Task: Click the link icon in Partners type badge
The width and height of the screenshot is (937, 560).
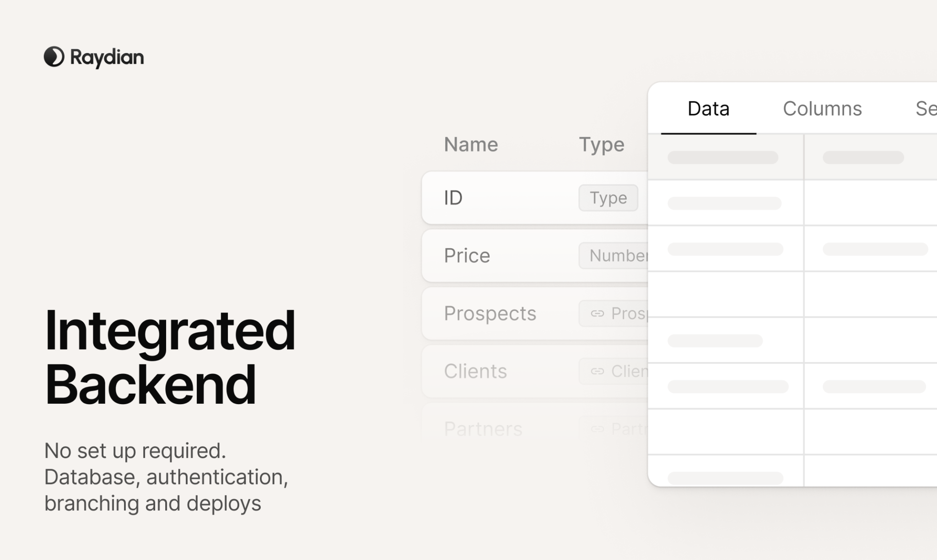Action: click(x=597, y=429)
